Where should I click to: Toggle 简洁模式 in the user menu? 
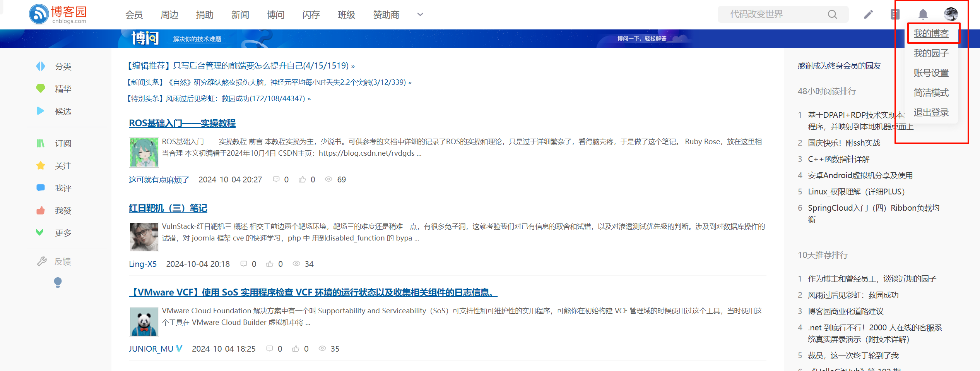931,93
